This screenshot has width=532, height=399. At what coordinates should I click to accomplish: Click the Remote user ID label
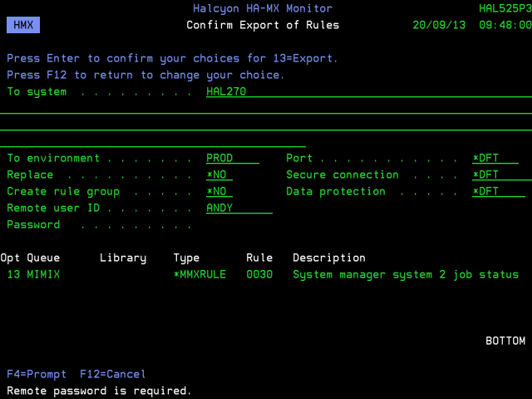click(53, 208)
